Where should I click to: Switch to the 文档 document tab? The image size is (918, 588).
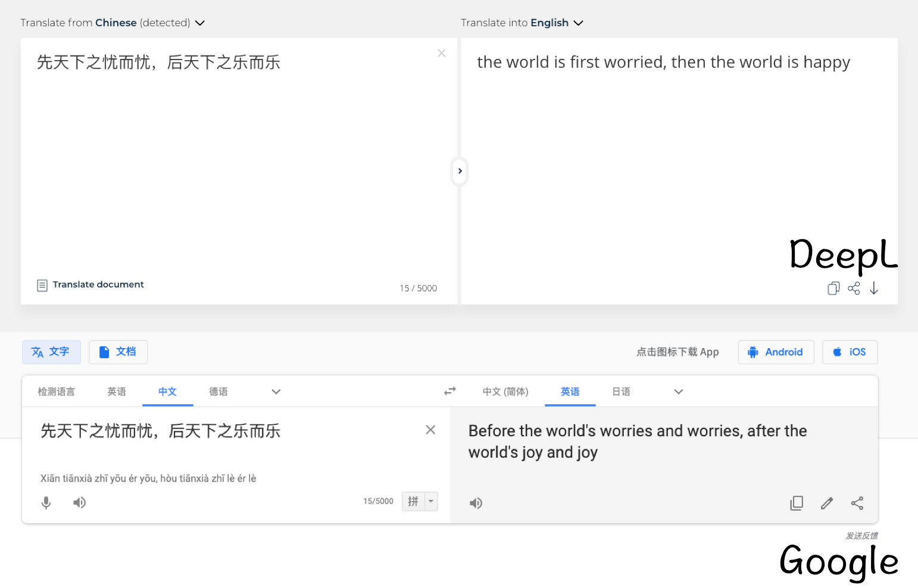[x=118, y=352]
